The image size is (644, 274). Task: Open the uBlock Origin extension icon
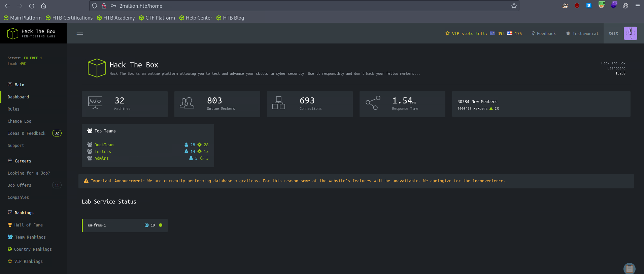coord(577,6)
